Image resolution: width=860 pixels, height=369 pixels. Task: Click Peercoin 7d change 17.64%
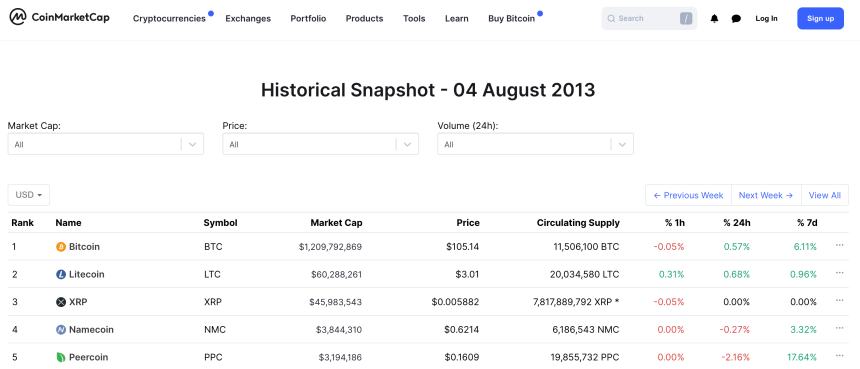[x=802, y=357]
